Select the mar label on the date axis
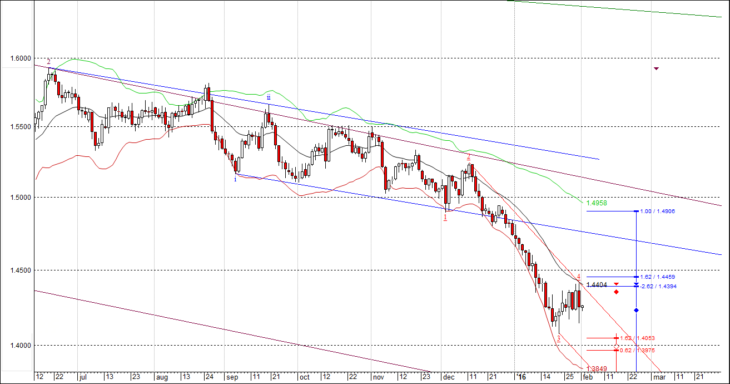The height and width of the screenshot is (384, 730). pos(659,377)
